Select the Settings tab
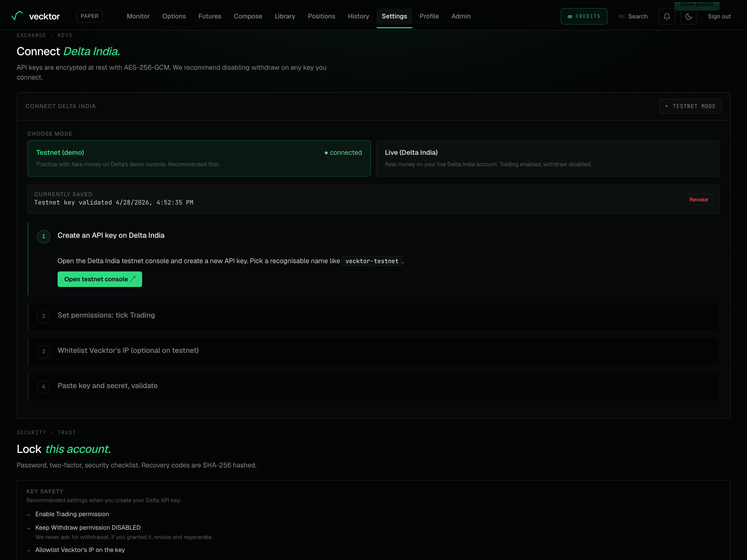 [x=394, y=16]
